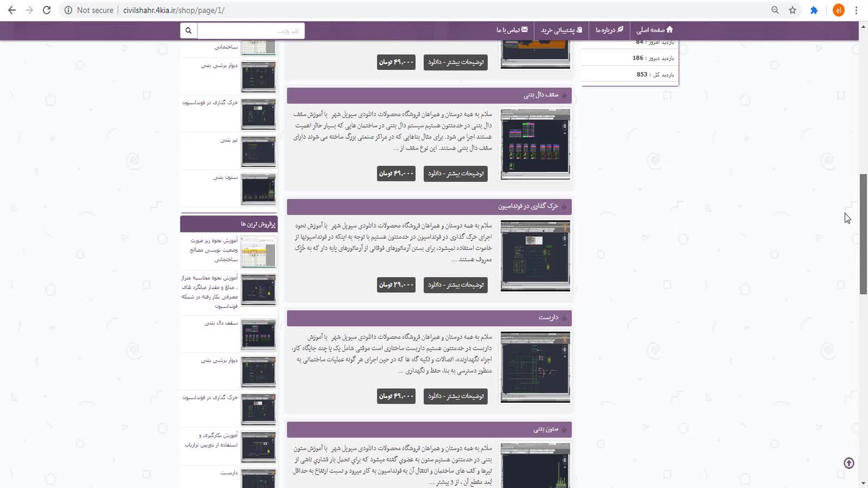This screenshot has width=868, height=488.
Task: Click the page vertical scrollbar thumb
Action: click(863, 233)
